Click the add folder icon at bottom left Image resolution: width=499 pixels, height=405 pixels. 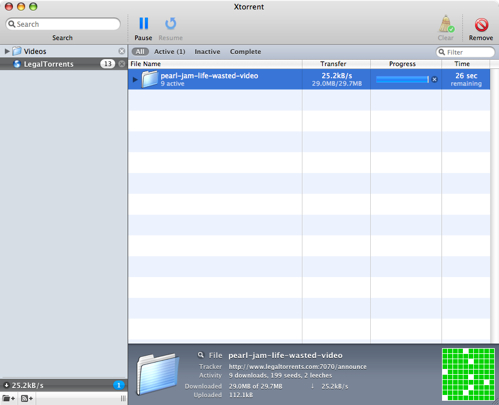pos(9,398)
